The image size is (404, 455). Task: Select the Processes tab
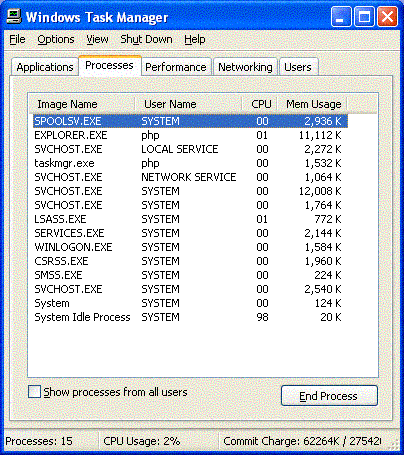110,65
